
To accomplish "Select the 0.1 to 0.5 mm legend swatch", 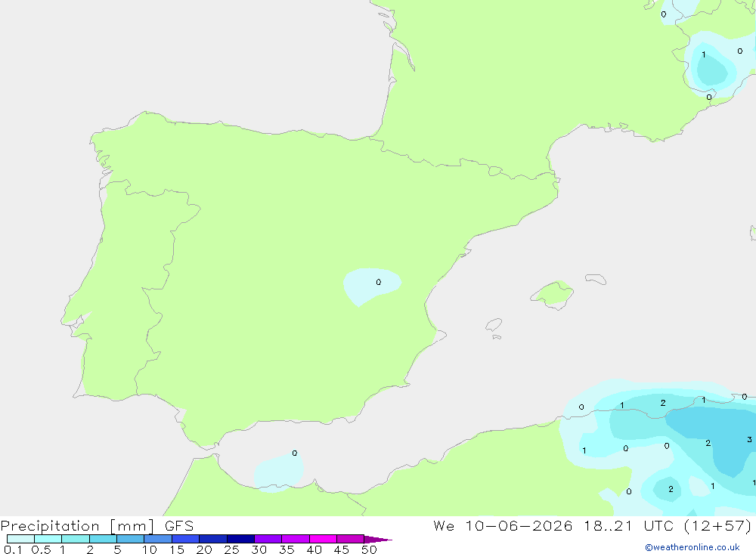I will [20, 539].
